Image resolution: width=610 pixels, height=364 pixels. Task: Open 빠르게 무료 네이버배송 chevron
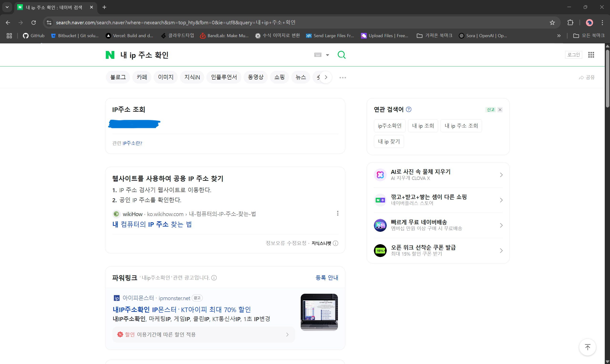(501, 225)
